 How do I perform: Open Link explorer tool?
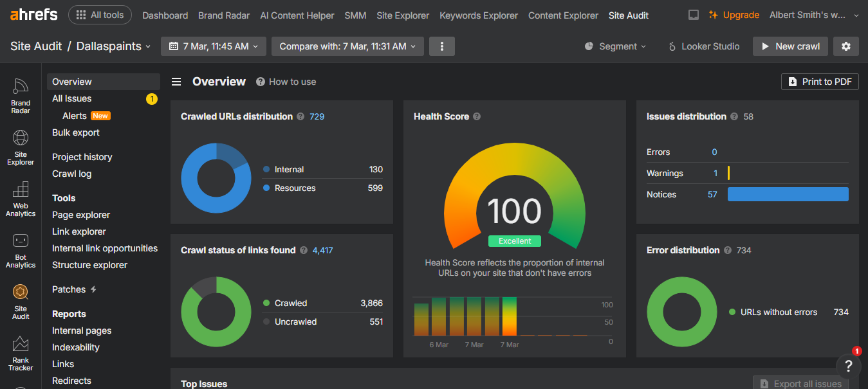(79, 231)
